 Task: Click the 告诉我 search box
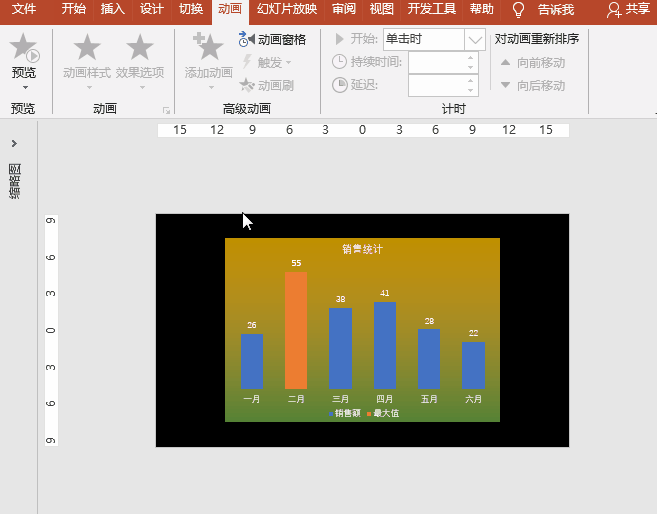tap(556, 10)
